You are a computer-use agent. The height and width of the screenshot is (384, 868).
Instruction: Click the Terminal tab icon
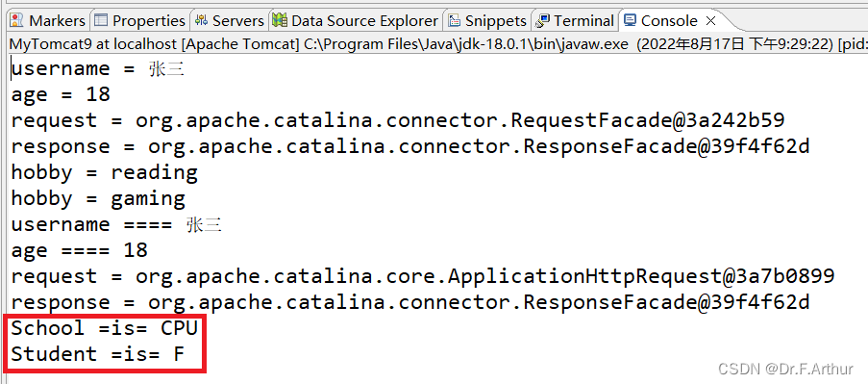(x=543, y=20)
